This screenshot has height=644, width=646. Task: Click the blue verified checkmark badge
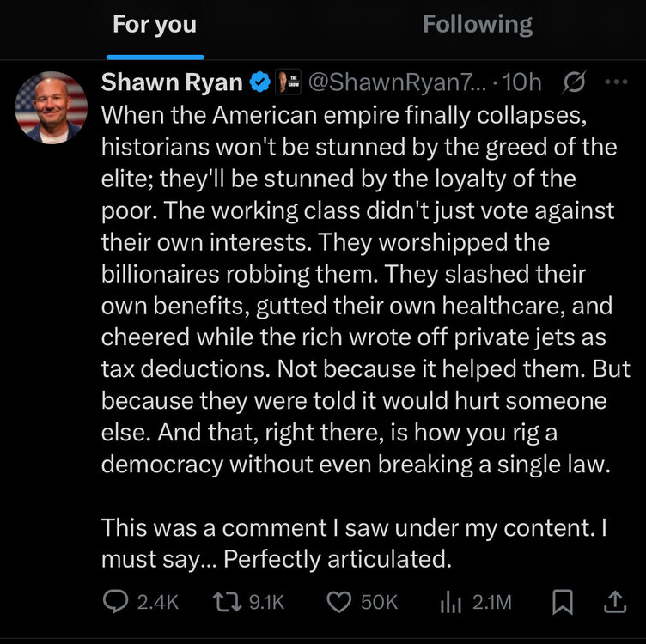pos(258,82)
